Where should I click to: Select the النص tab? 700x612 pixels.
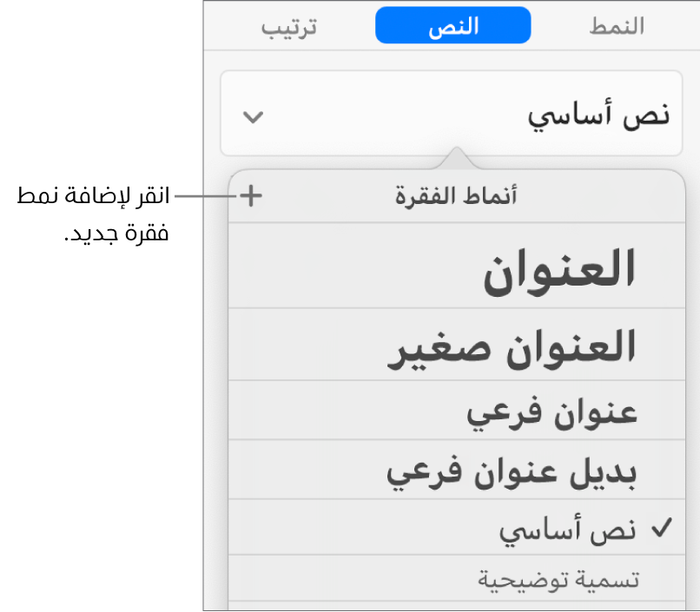(452, 26)
